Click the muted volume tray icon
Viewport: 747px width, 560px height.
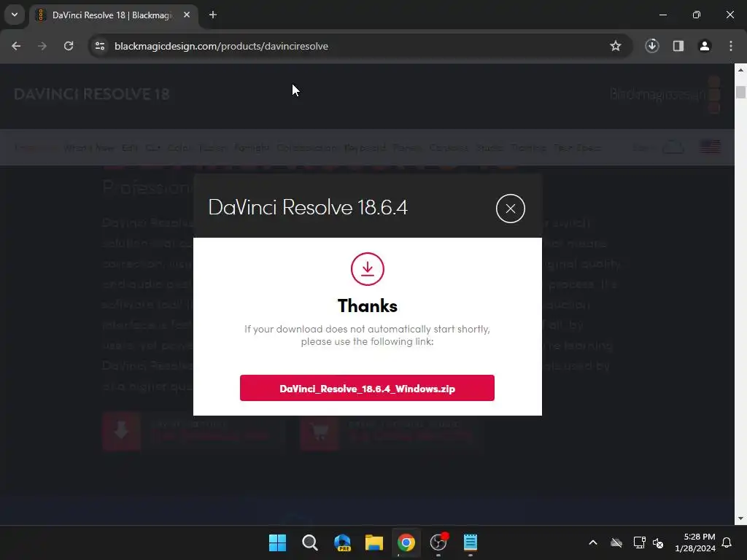click(x=659, y=542)
